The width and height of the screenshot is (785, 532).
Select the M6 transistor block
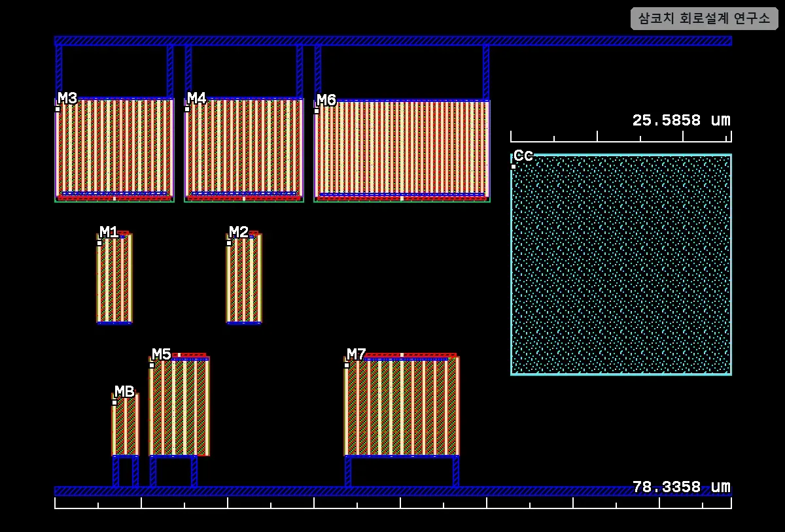pyautogui.click(x=402, y=151)
